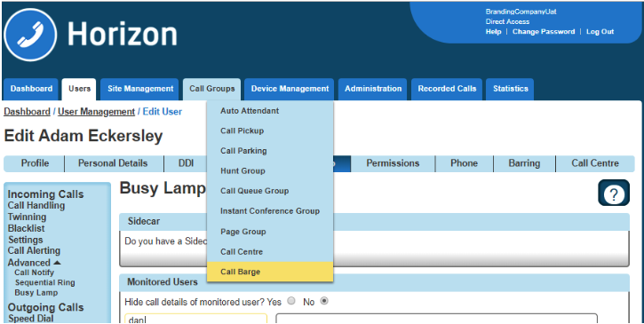Open the Statistics tab
The height and width of the screenshot is (324, 644).
510,89
